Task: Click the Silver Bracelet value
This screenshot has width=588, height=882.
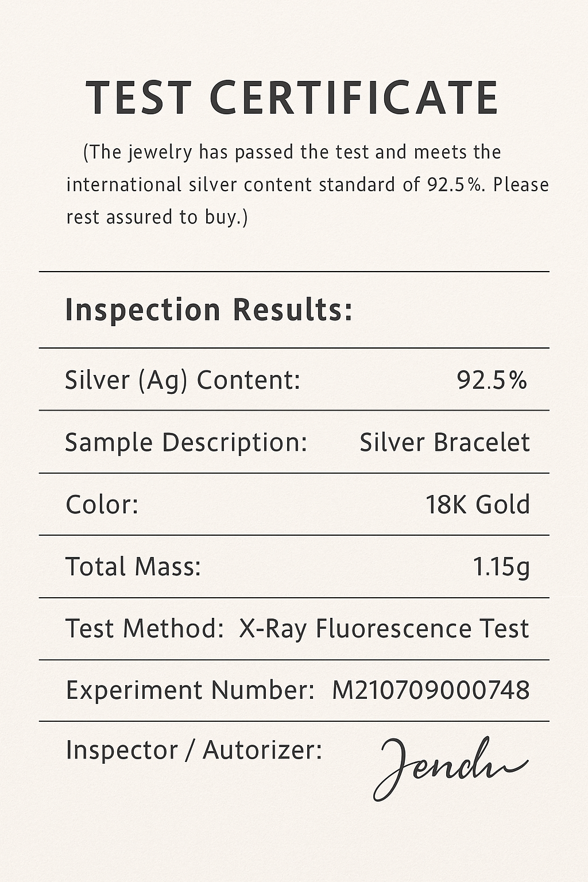Action: pos(444,443)
